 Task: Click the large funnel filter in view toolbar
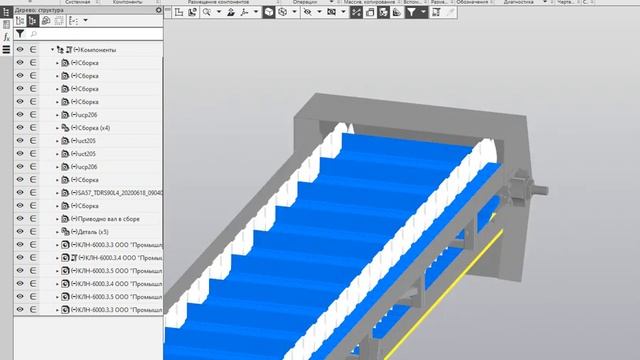click(x=411, y=12)
